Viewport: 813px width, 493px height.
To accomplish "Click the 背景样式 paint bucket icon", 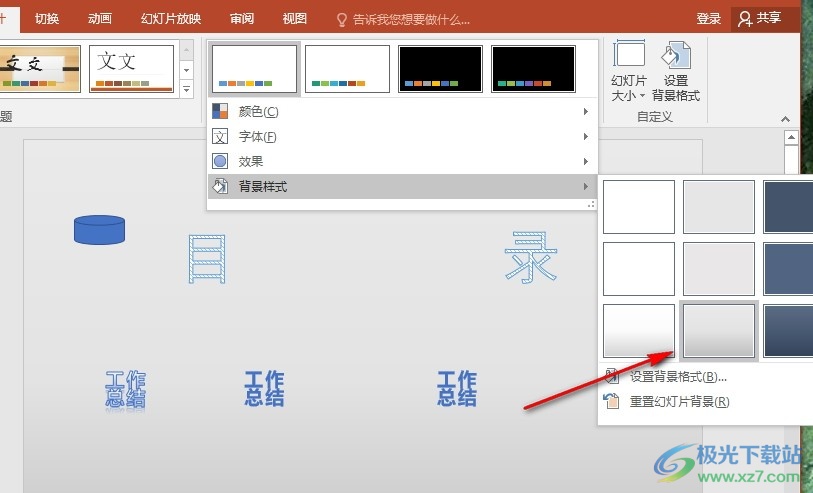I will click(x=220, y=186).
